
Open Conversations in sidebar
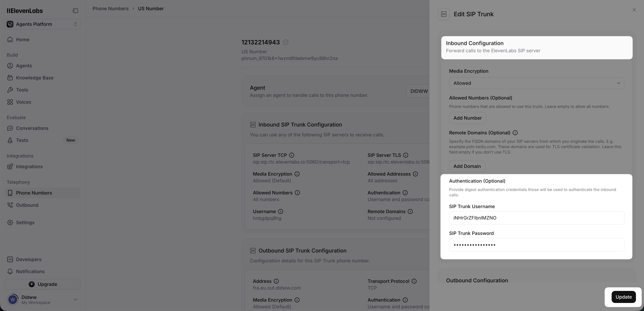point(32,128)
